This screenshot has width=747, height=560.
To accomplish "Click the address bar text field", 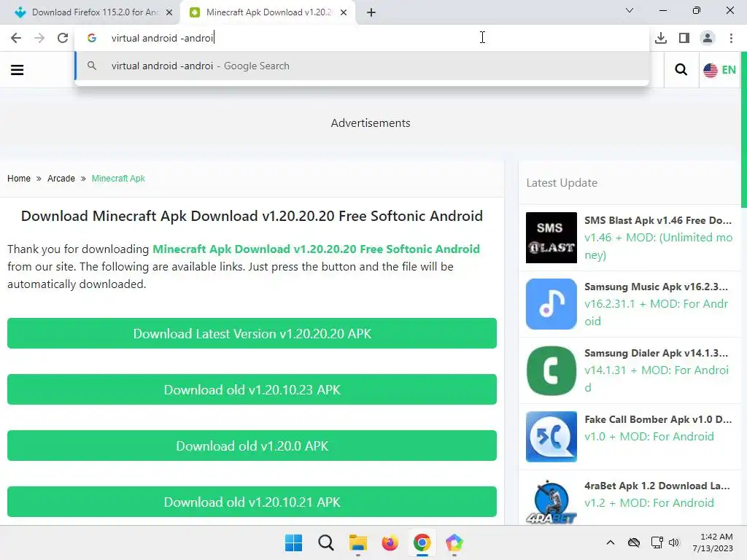I will tap(362, 38).
